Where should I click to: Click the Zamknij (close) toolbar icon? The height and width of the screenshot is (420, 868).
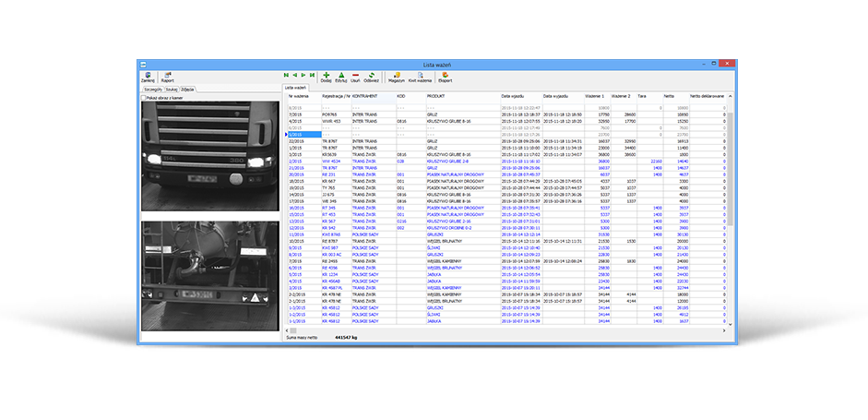148,76
